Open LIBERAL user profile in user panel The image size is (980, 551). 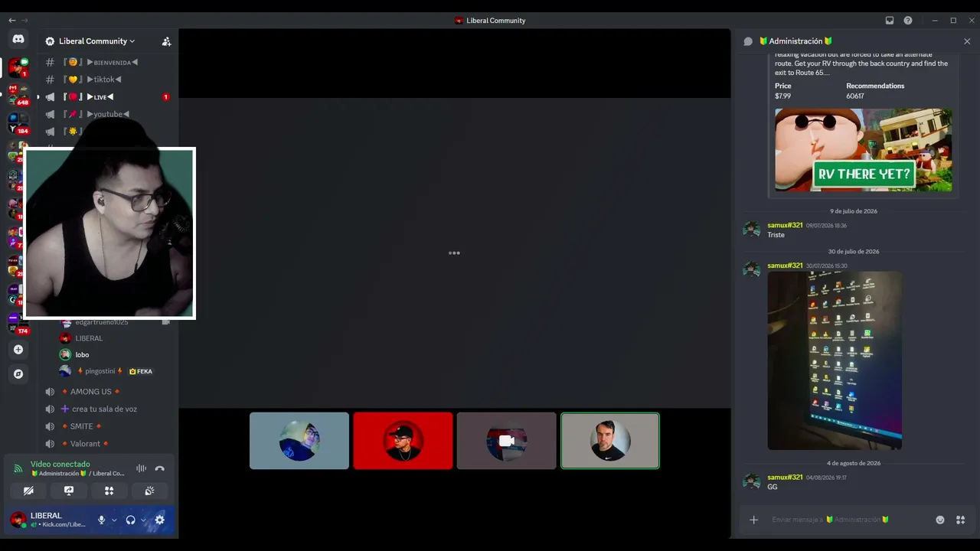[x=49, y=520]
